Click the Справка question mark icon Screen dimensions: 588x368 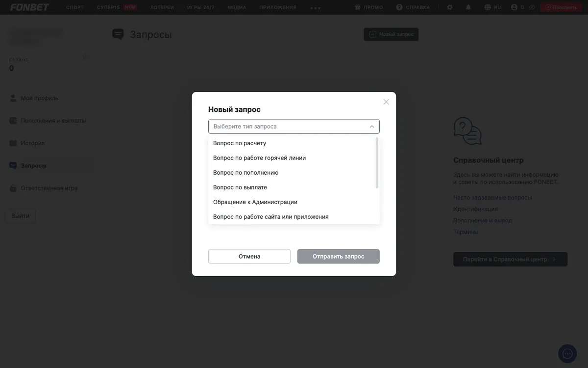(x=399, y=7)
